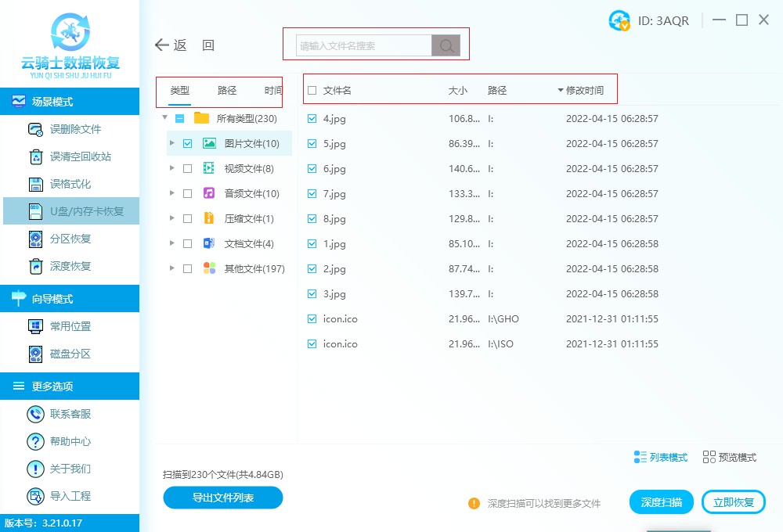Image resolution: width=783 pixels, height=532 pixels.
Task: Open 分区恢复 partition recovery
Action: [70, 239]
